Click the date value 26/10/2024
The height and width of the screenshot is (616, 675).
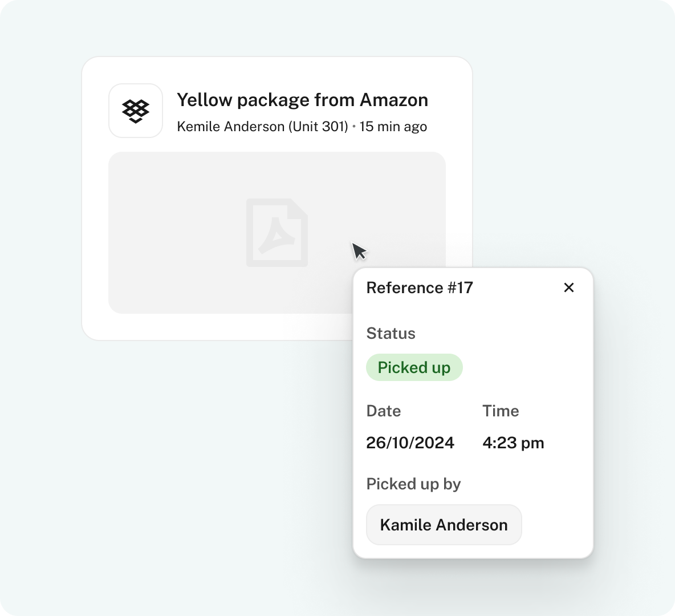click(x=410, y=443)
